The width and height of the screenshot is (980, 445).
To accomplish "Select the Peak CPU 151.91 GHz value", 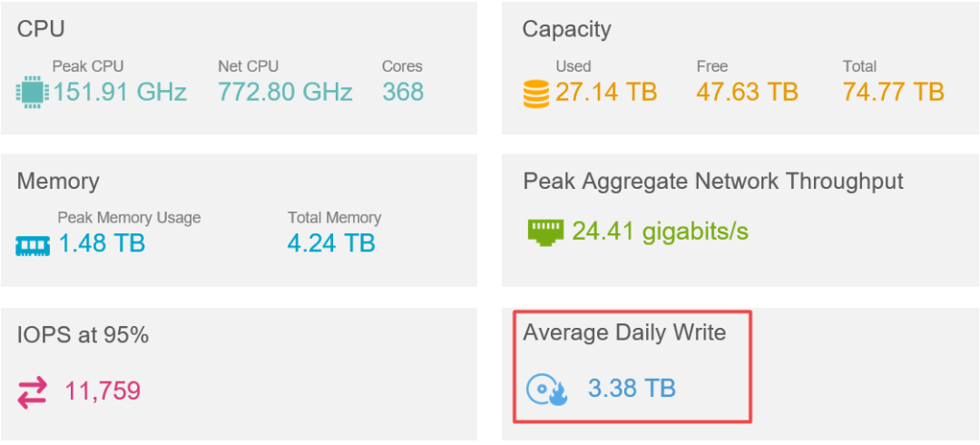I will click(x=120, y=92).
